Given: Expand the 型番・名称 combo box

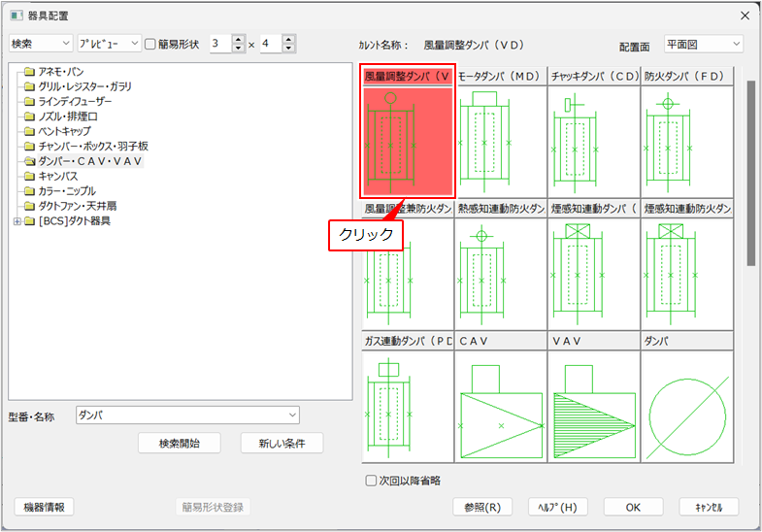Looking at the screenshot, I should click(x=292, y=416).
